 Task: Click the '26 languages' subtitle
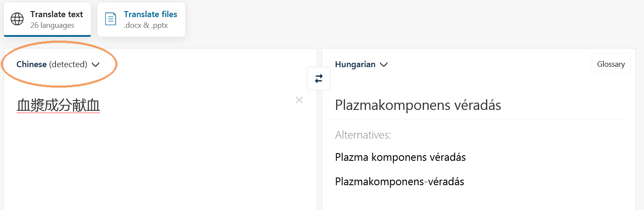tap(52, 25)
